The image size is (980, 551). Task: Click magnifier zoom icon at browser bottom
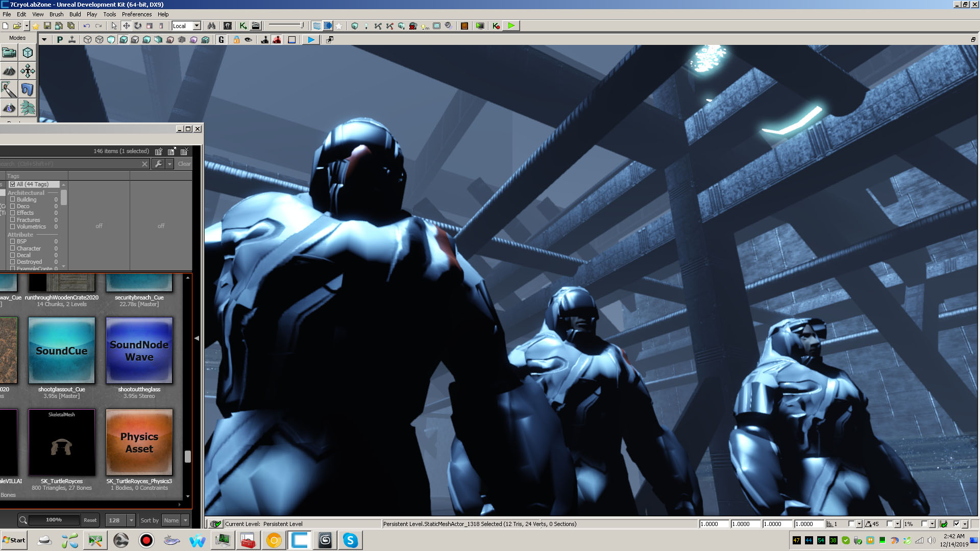tap(23, 520)
